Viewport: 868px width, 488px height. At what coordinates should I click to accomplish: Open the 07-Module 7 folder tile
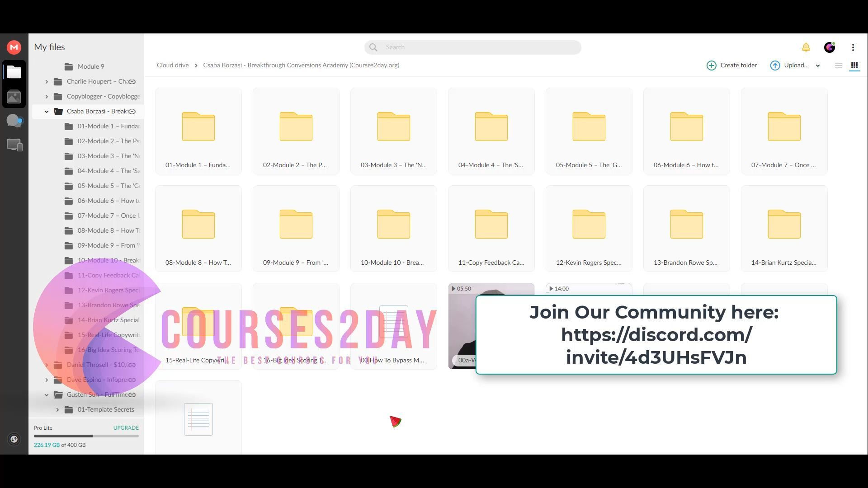(x=784, y=131)
